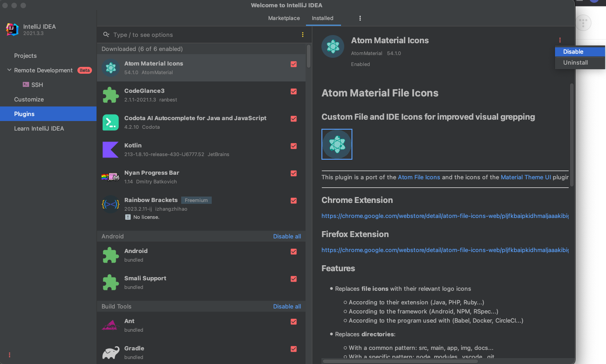Toggle the Ant plugin checkbox
Image resolution: width=606 pixels, height=364 pixels.
click(x=294, y=322)
